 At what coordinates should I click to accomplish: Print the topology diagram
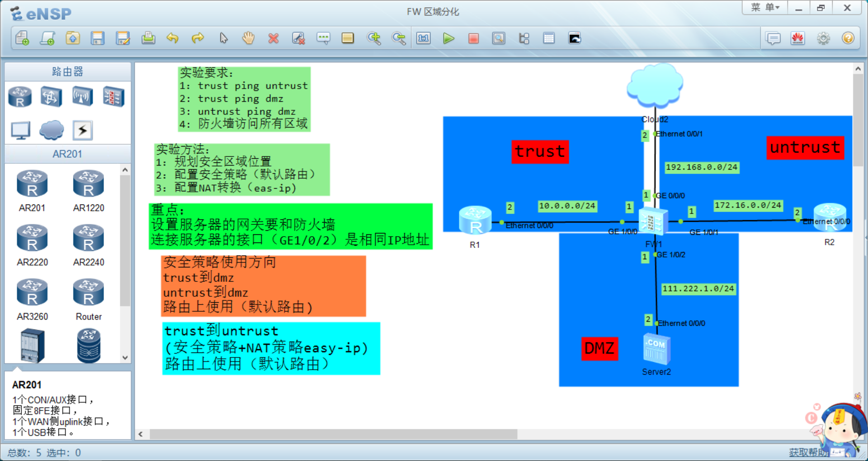148,38
